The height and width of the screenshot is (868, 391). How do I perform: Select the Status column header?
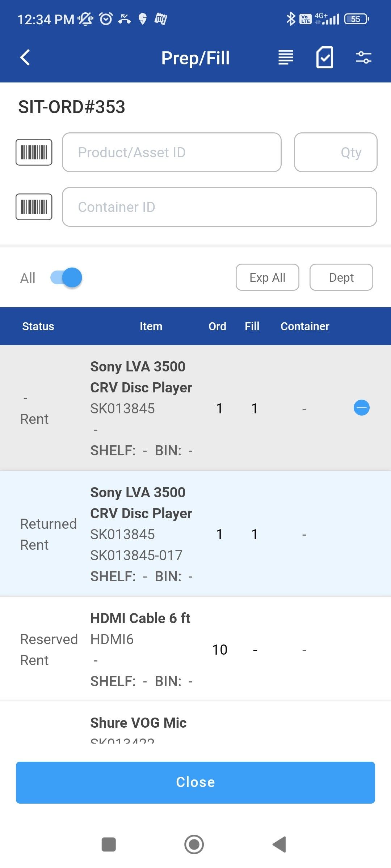coord(38,326)
